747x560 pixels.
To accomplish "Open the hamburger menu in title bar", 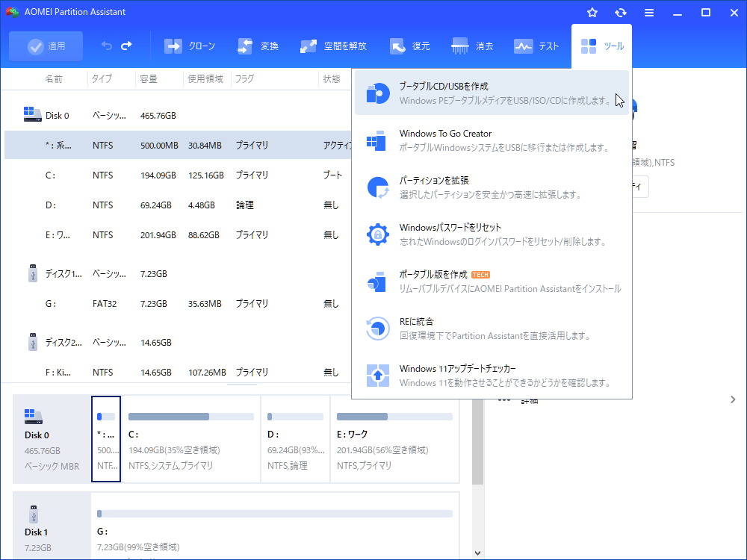I will 649,13.
